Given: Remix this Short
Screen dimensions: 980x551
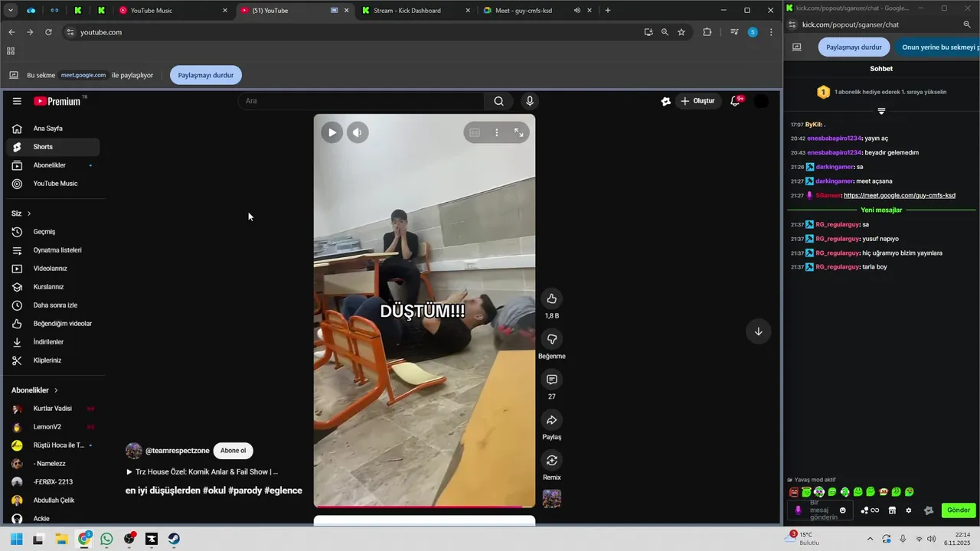Looking at the screenshot, I should coord(552,460).
